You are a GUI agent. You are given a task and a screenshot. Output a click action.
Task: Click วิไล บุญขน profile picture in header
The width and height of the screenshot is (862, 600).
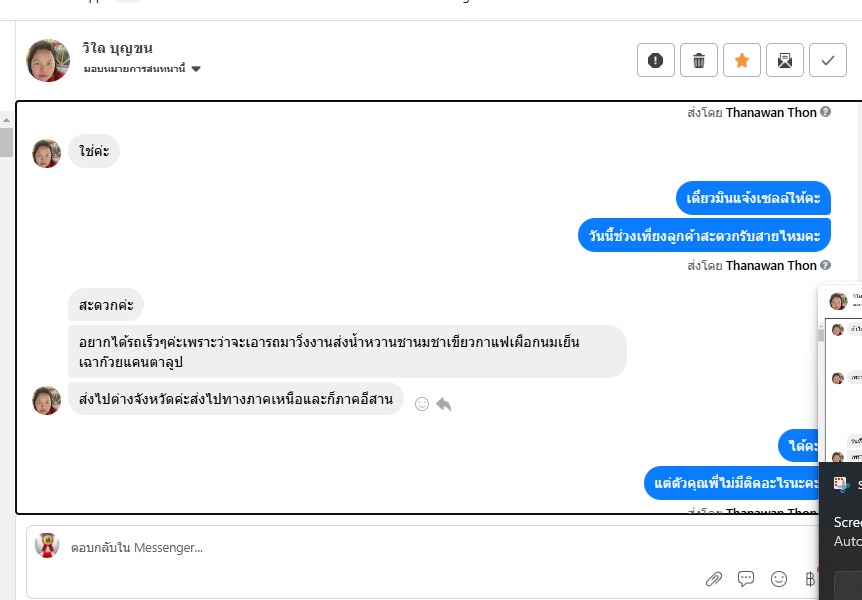(48, 60)
